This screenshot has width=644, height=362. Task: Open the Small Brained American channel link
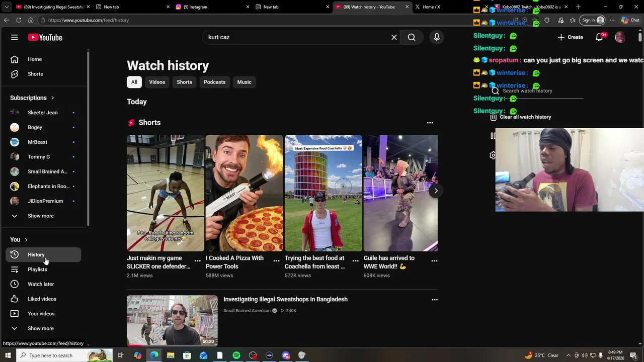pyautogui.click(x=247, y=311)
